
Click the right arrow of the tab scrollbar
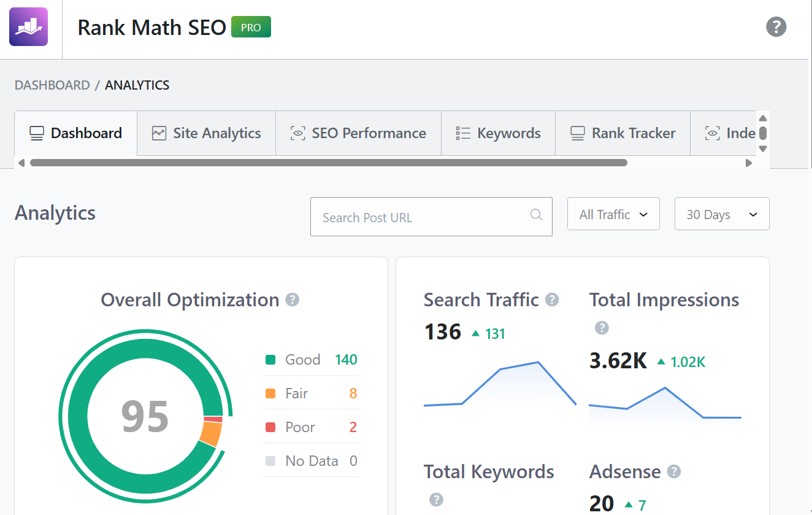(748, 163)
